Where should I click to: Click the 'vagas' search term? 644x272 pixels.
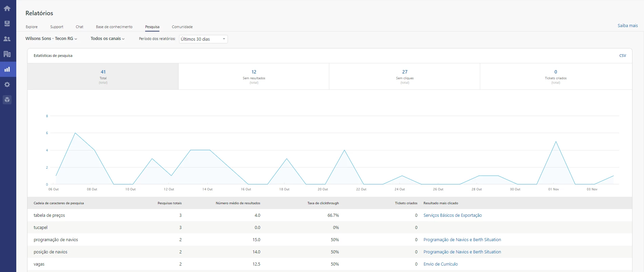click(39, 264)
